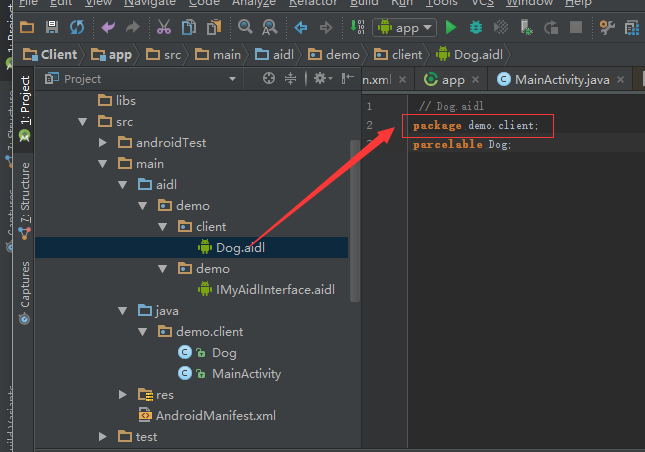Click the Paste clipboard icon
Image resolution: width=645 pixels, height=452 pixels.
(214, 28)
